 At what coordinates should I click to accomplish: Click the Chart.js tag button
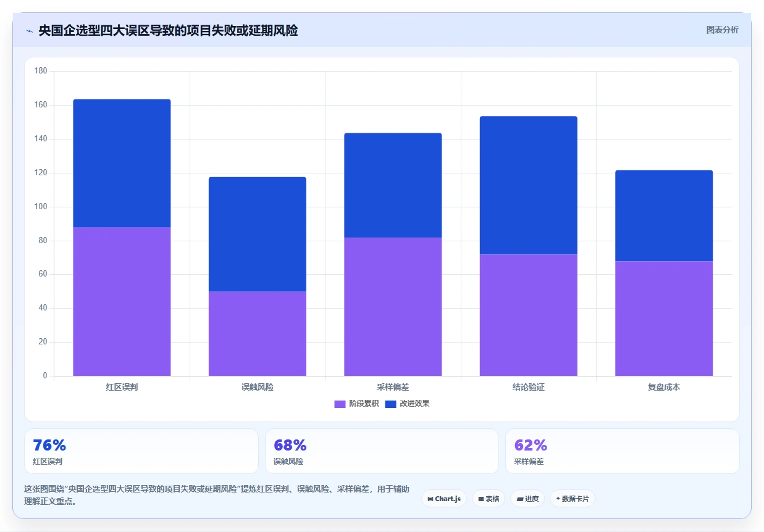point(444,499)
